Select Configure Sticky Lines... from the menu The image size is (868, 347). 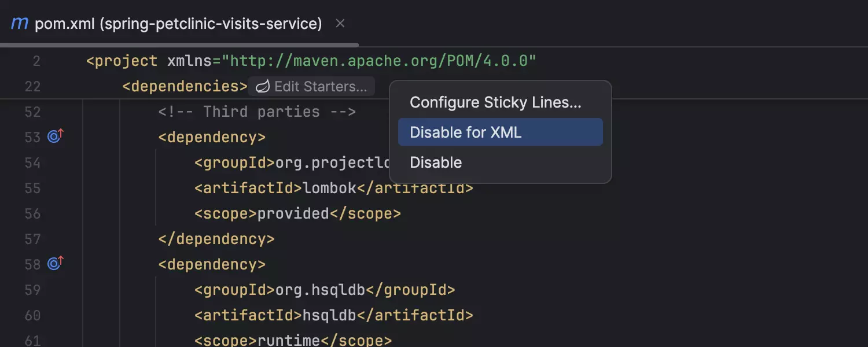point(495,102)
